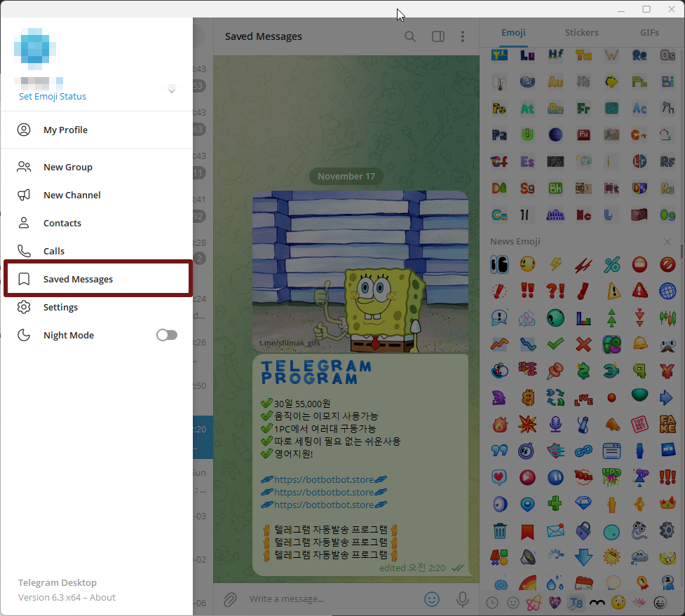Screen dimensions: 685x616
Task: Search within the Saved Messages chat
Action: (410, 36)
